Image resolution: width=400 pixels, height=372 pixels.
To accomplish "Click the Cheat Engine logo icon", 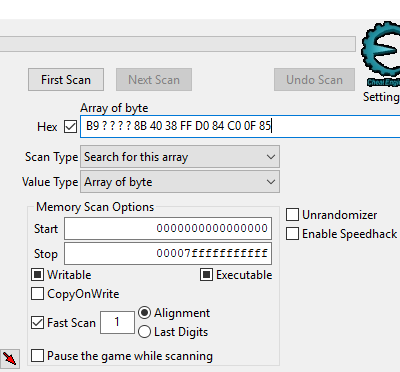I will click(x=381, y=54).
